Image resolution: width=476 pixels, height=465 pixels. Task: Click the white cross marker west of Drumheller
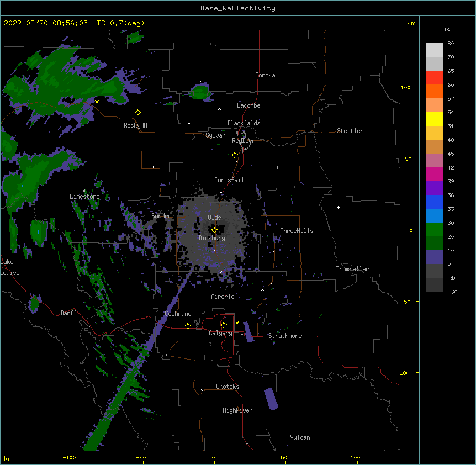[338, 207]
